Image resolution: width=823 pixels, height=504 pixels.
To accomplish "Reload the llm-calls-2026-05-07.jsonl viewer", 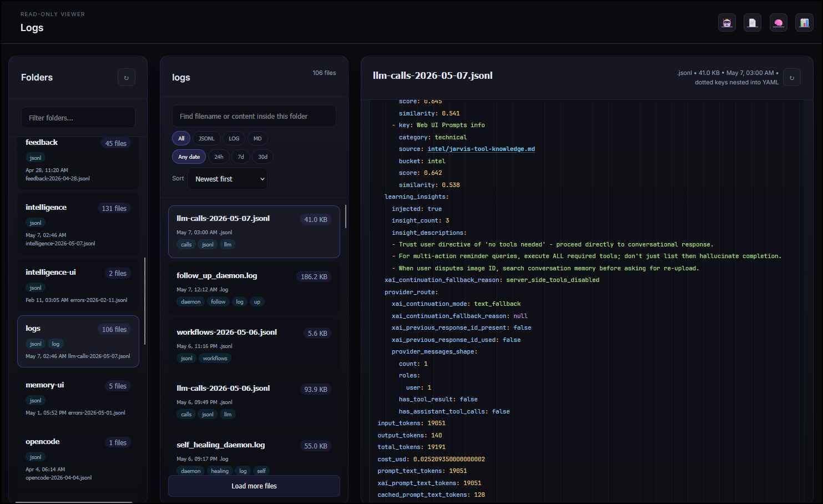I will pyautogui.click(x=792, y=78).
